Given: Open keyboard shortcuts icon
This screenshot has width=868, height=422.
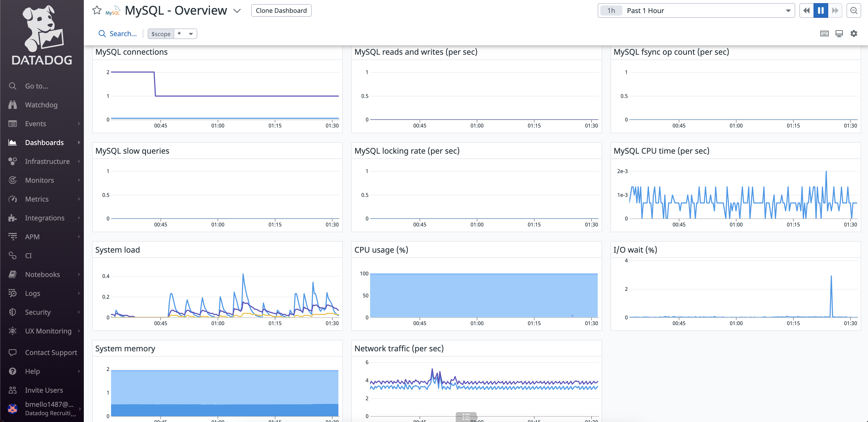Looking at the screenshot, I should click(x=824, y=34).
